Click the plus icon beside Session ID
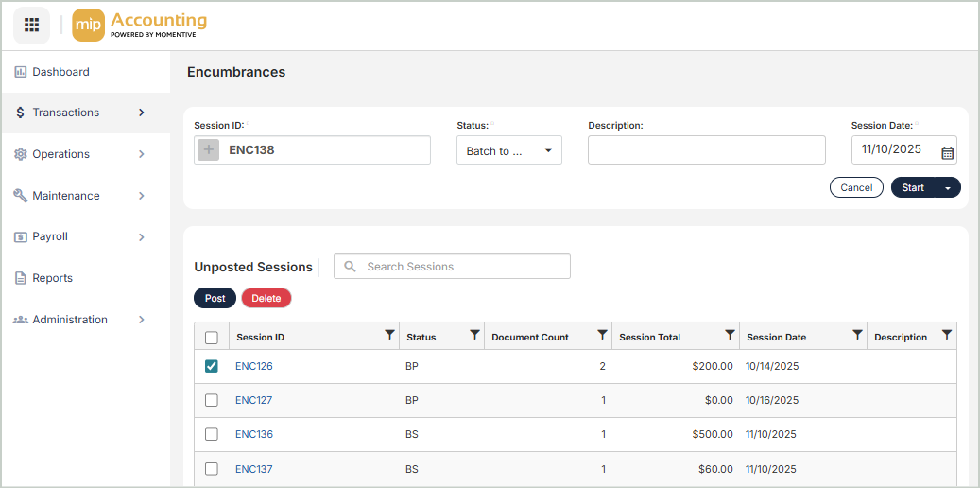 [209, 149]
